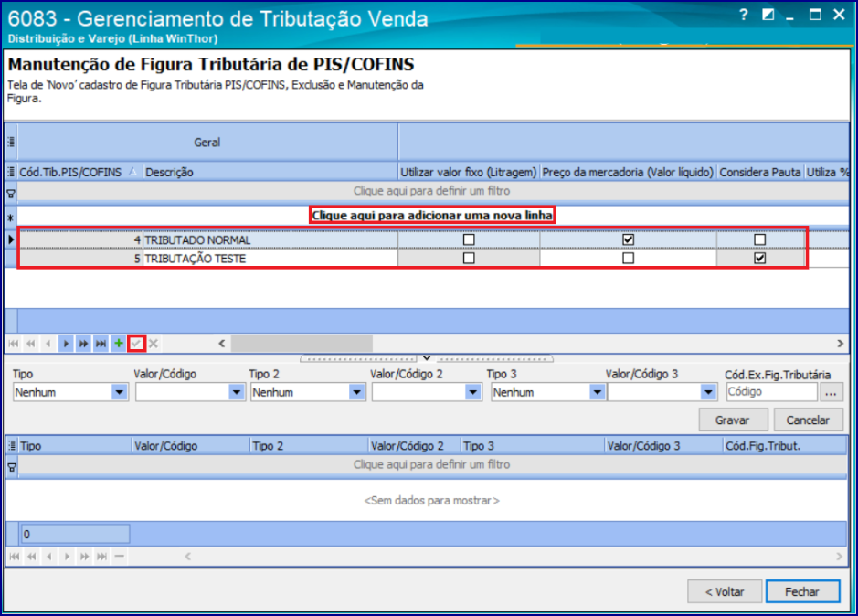Toggle Preço da mercadoria for TRIBUTAÇÃO TESTE

pyautogui.click(x=628, y=258)
